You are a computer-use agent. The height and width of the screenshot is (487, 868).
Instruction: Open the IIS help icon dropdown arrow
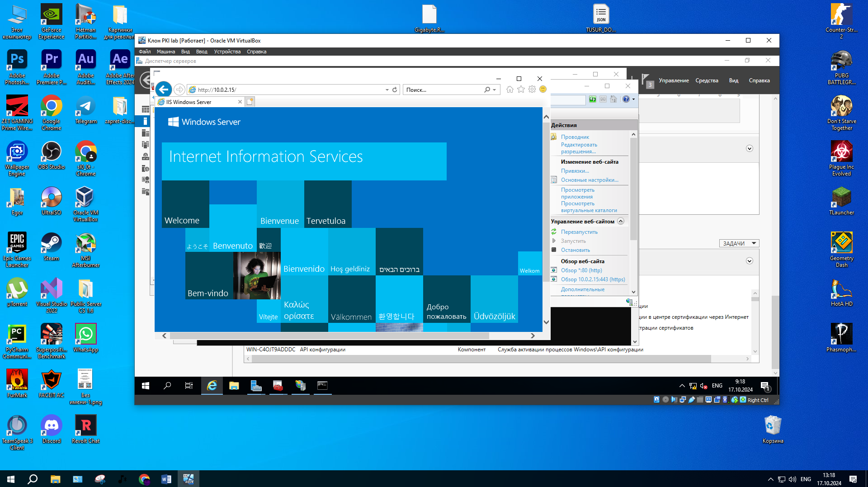click(633, 99)
